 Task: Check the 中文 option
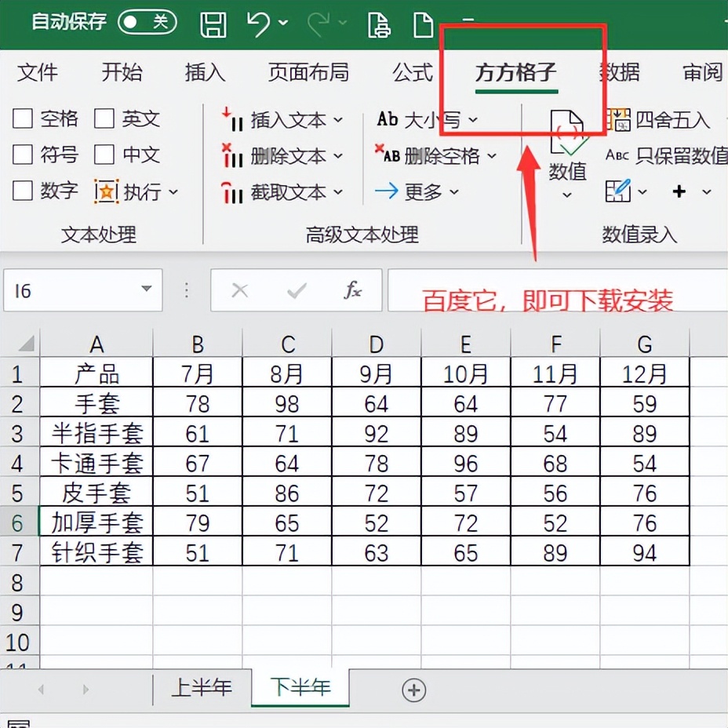click(103, 155)
